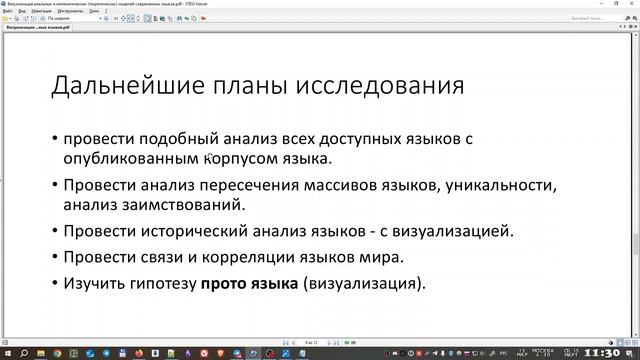This screenshot has height=360, width=640.
Task: Open Vivaldi browser from taskbar
Action: coord(204,353)
